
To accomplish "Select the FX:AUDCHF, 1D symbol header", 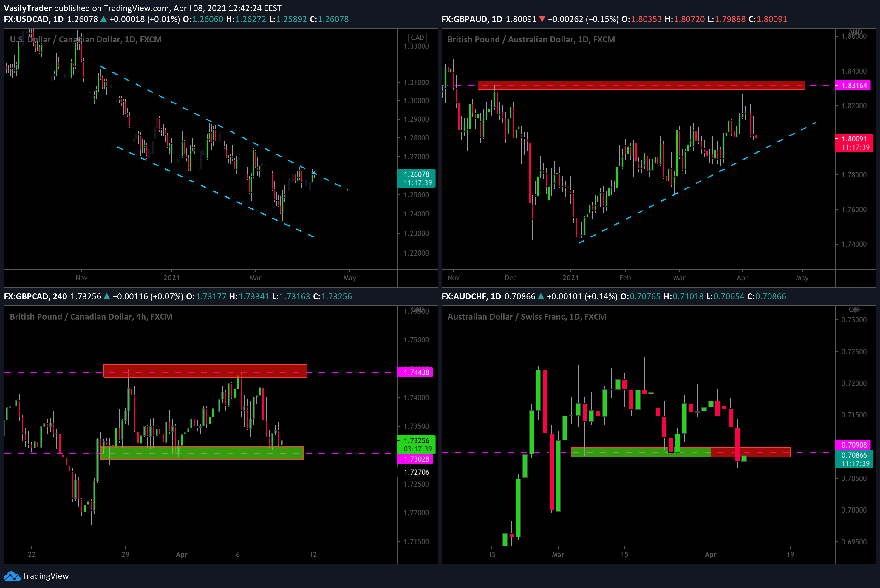I will click(x=471, y=297).
